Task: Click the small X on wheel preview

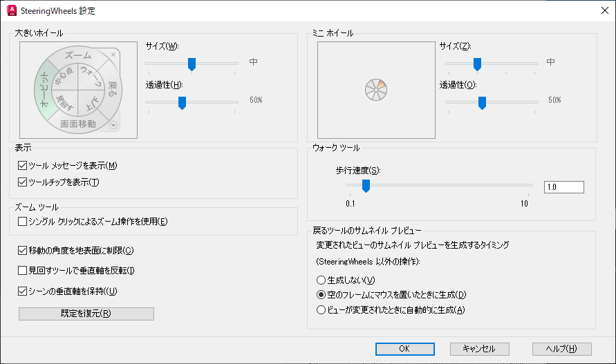Action: [x=113, y=55]
